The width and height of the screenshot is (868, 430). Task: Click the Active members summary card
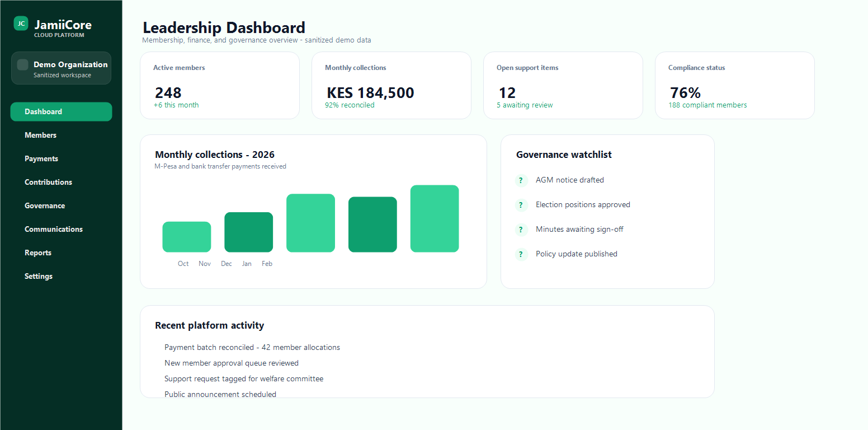pyautogui.click(x=220, y=85)
